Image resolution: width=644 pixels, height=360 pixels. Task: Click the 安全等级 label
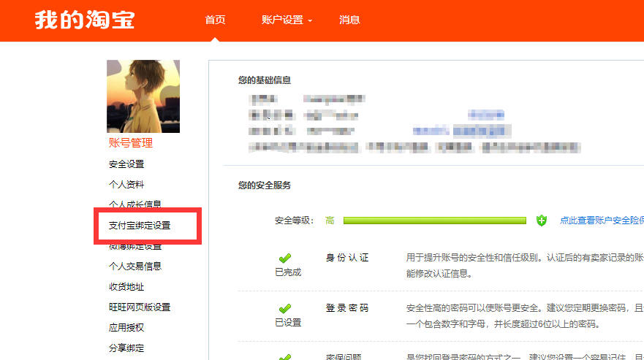[294, 221]
